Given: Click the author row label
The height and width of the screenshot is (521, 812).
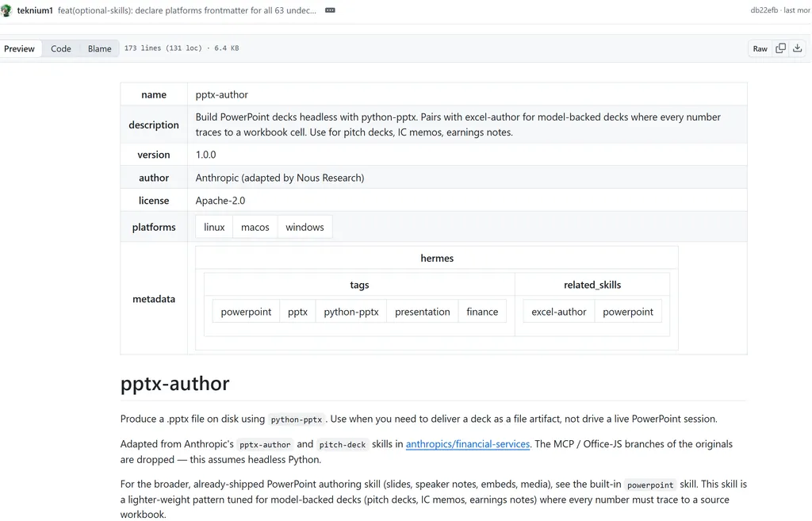Looking at the screenshot, I should 154,178.
